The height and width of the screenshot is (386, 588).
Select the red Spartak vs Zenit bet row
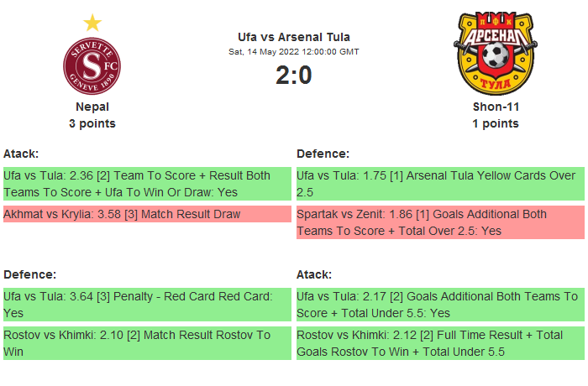(440, 222)
